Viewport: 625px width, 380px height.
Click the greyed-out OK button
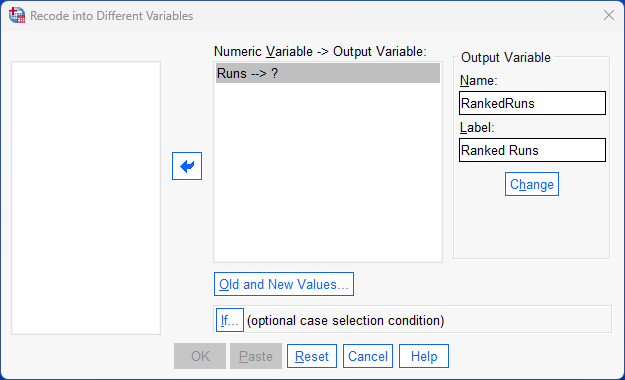click(x=200, y=356)
